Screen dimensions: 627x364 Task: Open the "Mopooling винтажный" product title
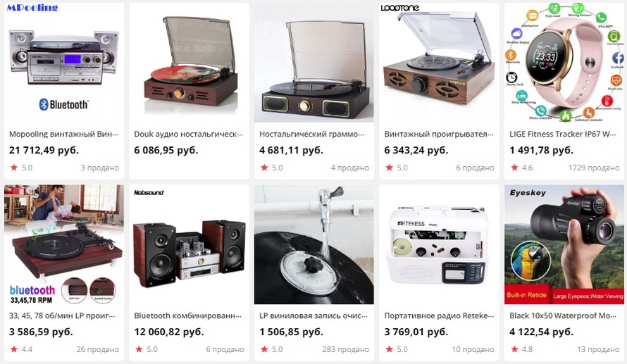63,134
